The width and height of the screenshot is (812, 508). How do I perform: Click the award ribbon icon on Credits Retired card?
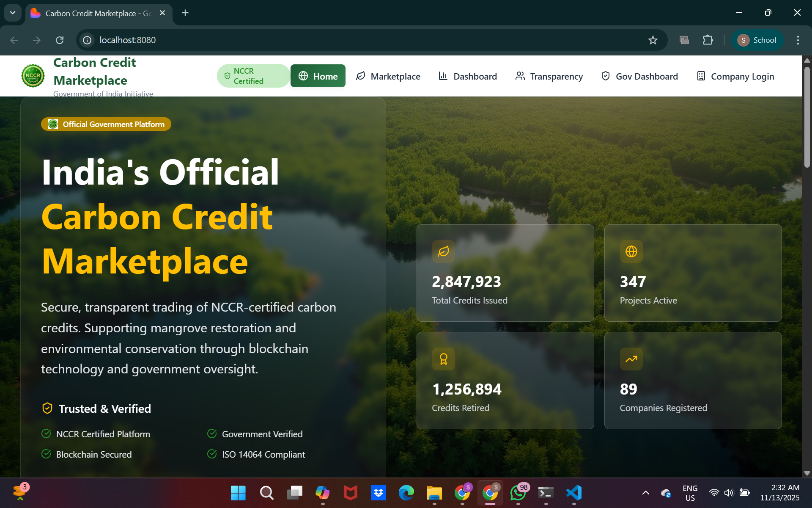click(x=443, y=359)
